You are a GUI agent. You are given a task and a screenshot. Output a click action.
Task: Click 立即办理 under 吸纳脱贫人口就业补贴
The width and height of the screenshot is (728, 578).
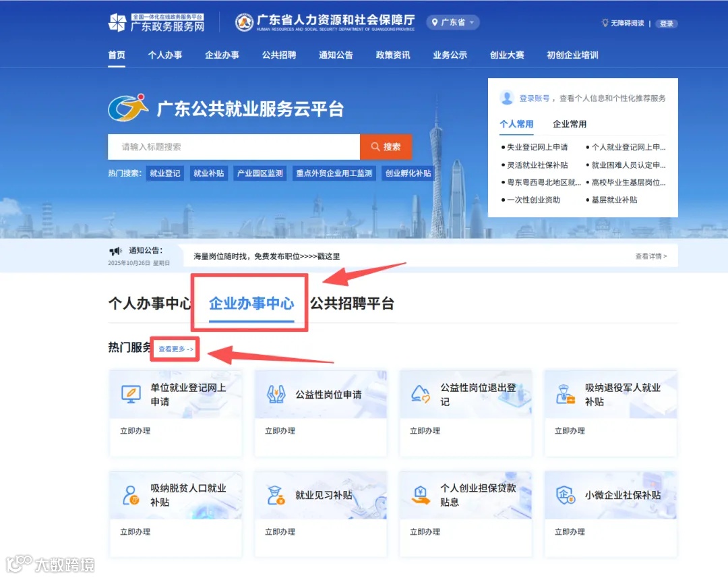coord(135,531)
